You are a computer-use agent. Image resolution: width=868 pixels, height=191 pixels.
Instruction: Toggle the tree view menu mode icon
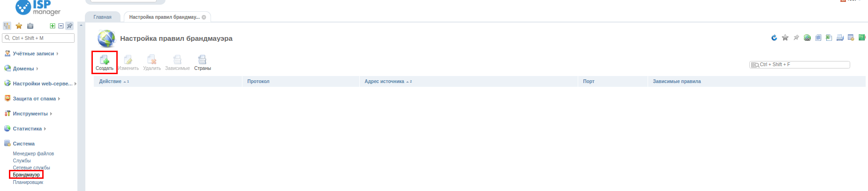tap(7, 26)
